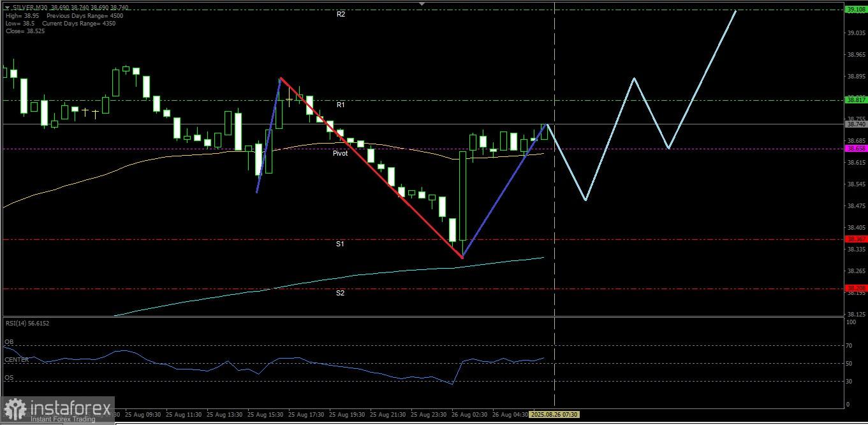868x425 pixels.
Task: Click the CENTER level label in RSI
Action: (x=17, y=360)
